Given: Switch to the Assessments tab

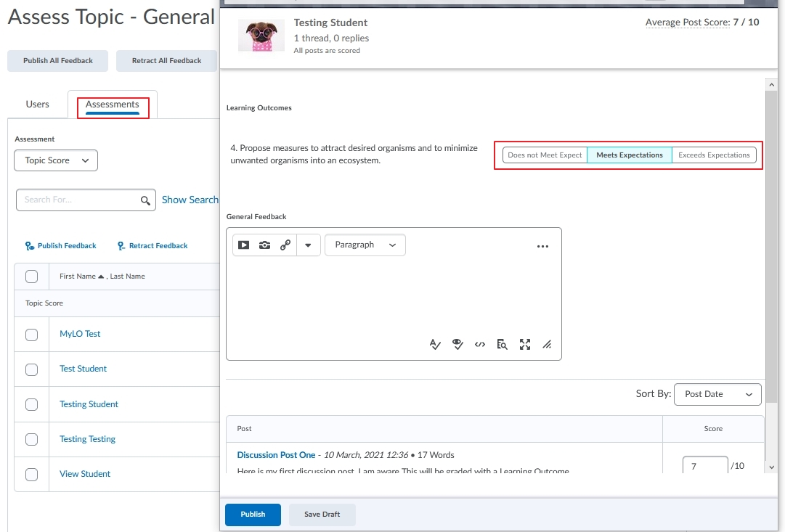Looking at the screenshot, I should click(x=112, y=104).
